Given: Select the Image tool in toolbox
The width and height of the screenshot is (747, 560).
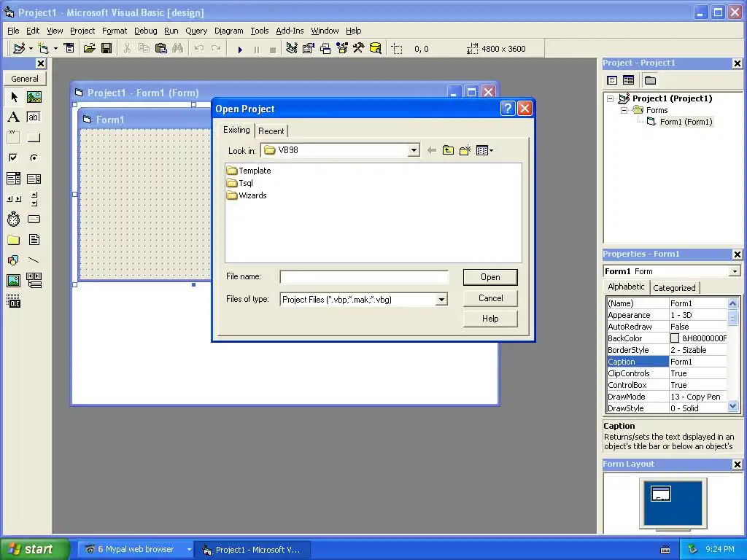Looking at the screenshot, I should tap(13, 281).
